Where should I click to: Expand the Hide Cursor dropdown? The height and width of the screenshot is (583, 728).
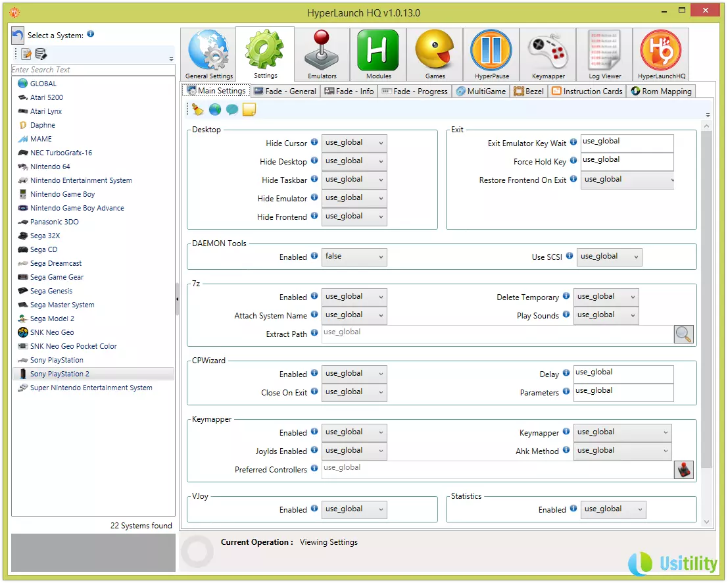[354, 143]
